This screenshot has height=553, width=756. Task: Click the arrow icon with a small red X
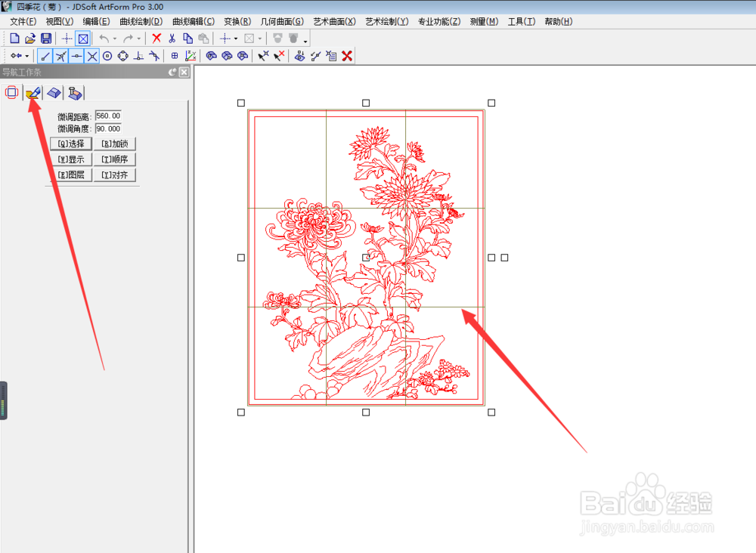pyautogui.click(x=279, y=56)
